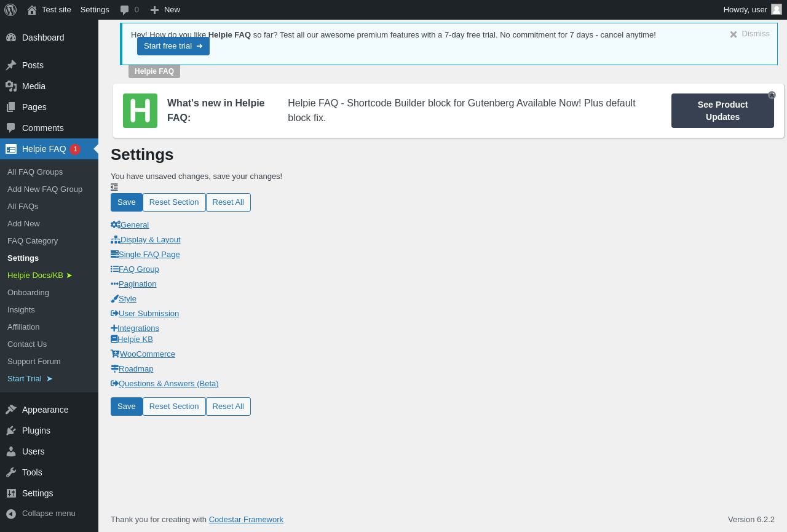This screenshot has height=532, width=787.
Task: Select Add New FAQ Group submenu item
Action: coord(45,189)
